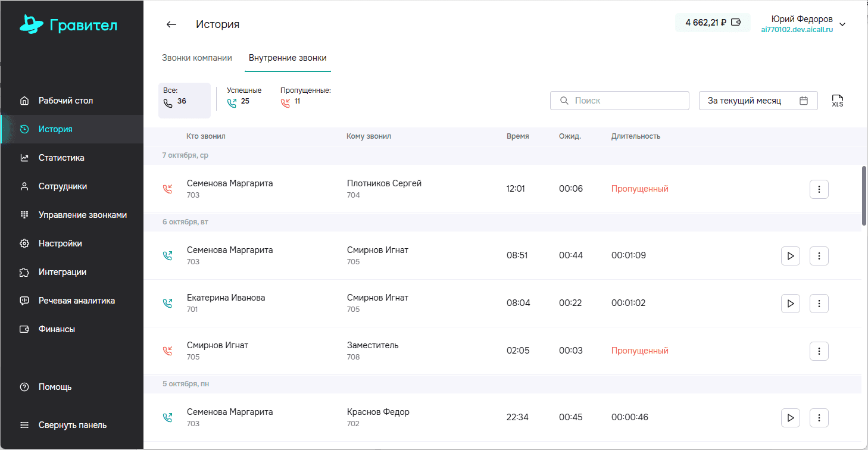The height and width of the screenshot is (450, 868).
Task: Click callee Краснов Федор
Action: (x=378, y=412)
